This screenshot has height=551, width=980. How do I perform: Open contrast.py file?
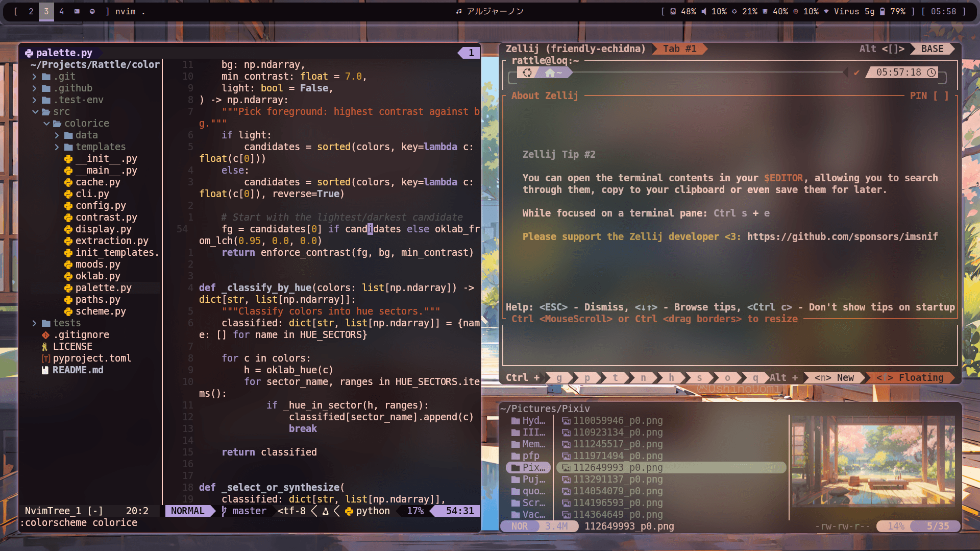coord(106,217)
